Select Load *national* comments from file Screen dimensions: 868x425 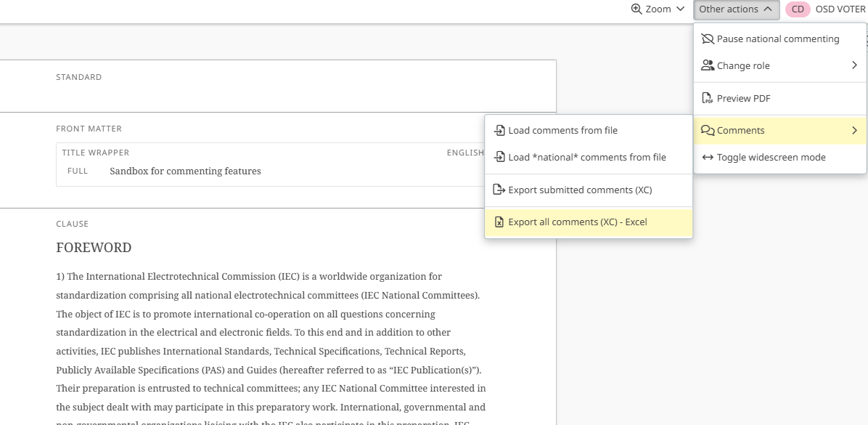[586, 158]
